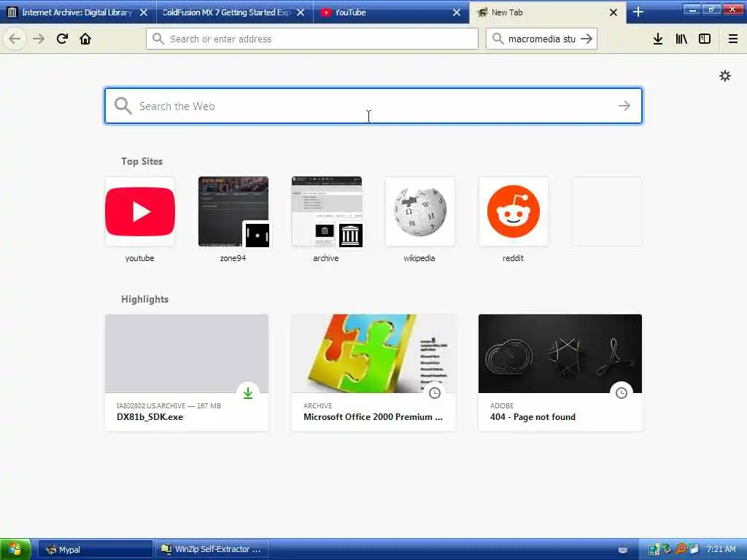Click history clock on Microsoft Office card

[x=435, y=393]
